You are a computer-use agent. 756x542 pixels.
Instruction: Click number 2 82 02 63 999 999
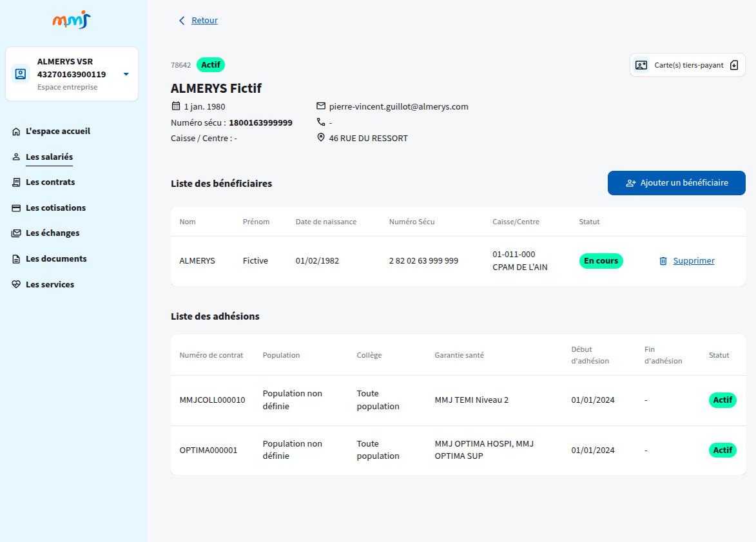pyautogui.click(x=423, y=261)
